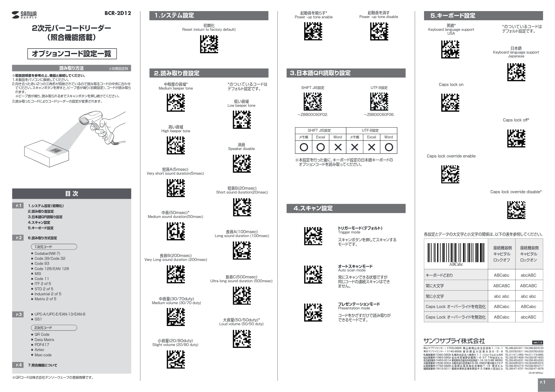Click the 'UPC-A/UPC-E/EAN-13/EAN-8' contents entry

[x=60, y=314]
